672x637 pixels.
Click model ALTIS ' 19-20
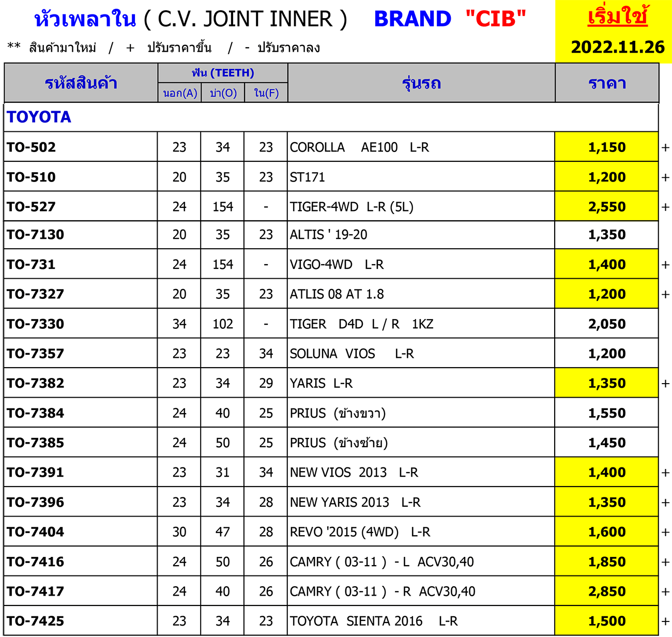point(328,235)
